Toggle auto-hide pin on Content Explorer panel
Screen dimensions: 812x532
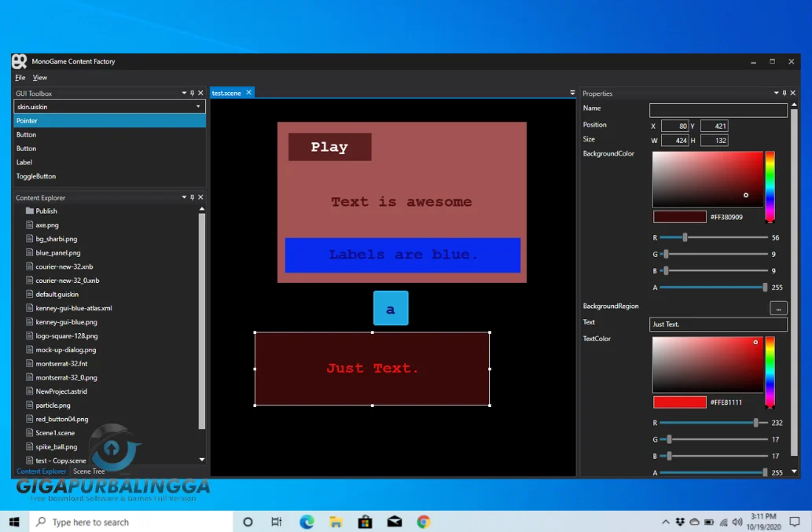(x=191, y=197)
